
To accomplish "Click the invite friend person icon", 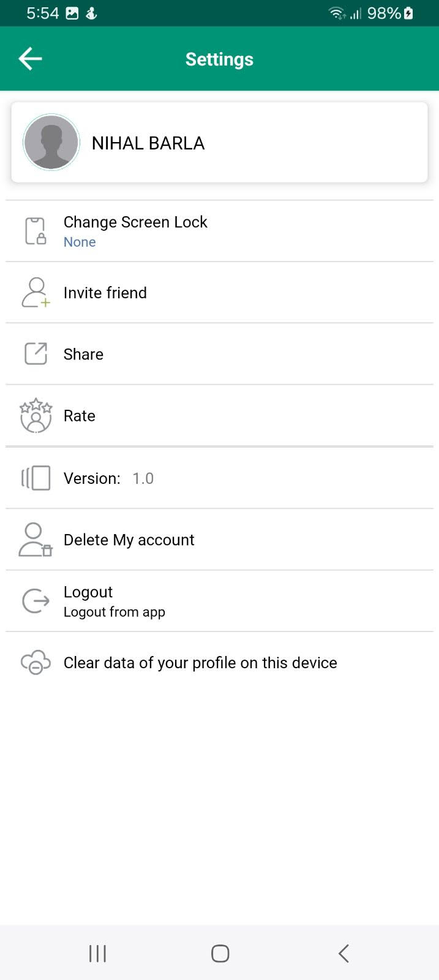I will [x=36, y=293].
